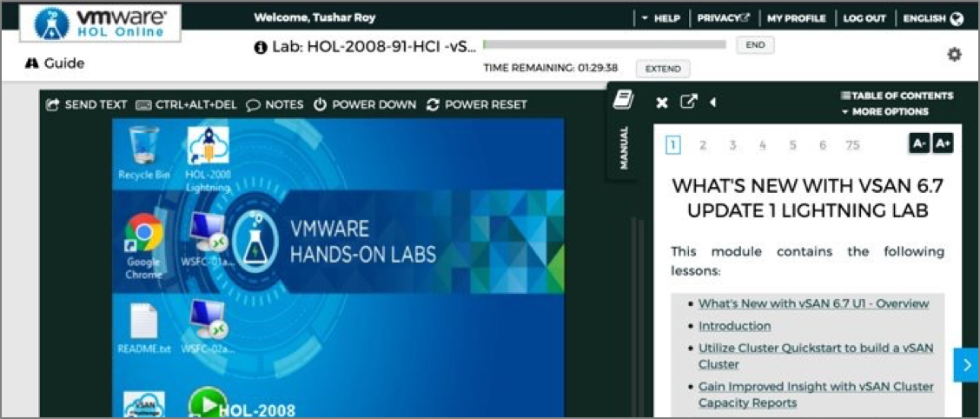
Task: Open settings gear icon
Action: (x=954, y=55)
